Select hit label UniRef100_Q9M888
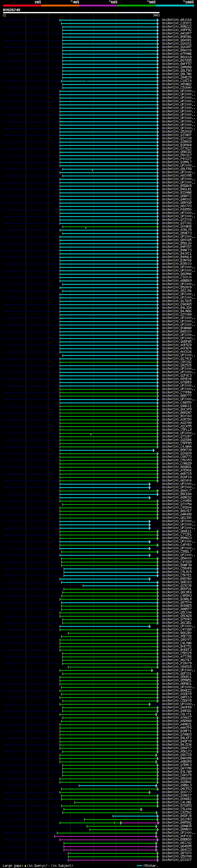 (177, 67)
